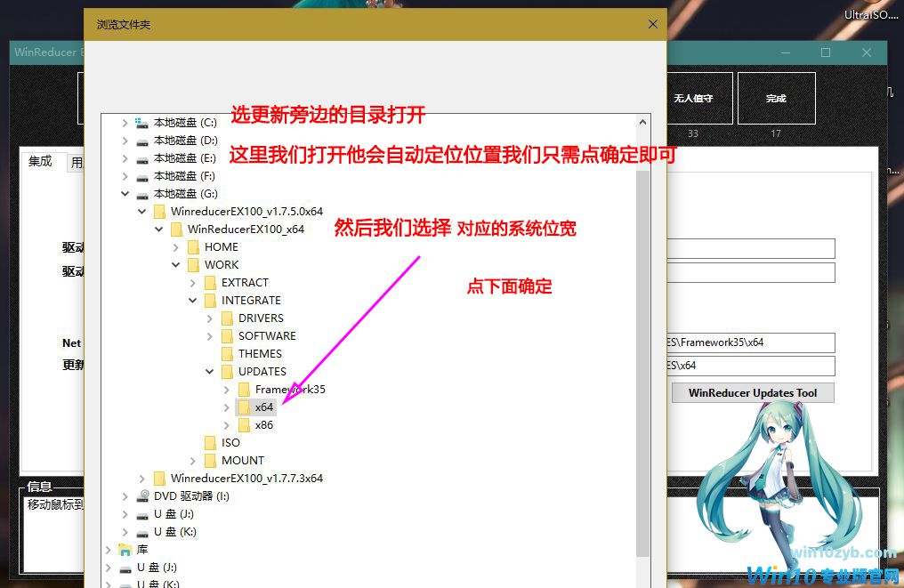Collapse the WORK folder node
Image resolution: width=904 pixels, height=588 pixels.
(x=176, y=265)
